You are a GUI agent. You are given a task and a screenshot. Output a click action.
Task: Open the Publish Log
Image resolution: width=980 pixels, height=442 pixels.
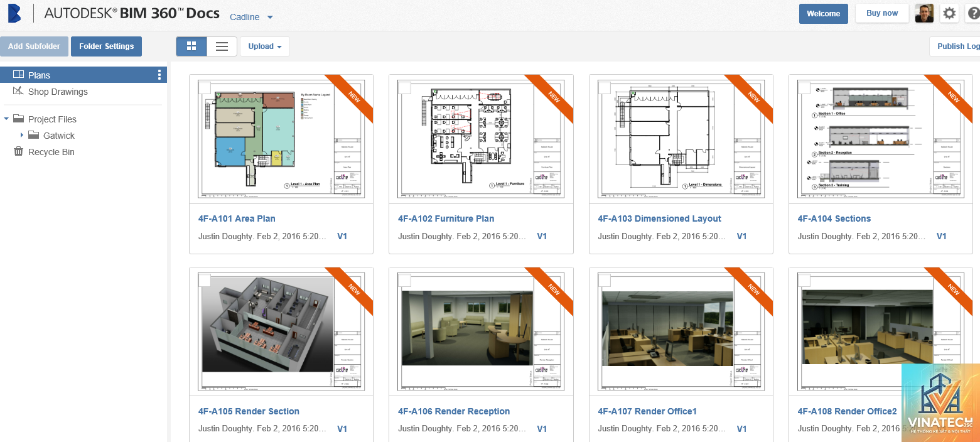point(955,46)
